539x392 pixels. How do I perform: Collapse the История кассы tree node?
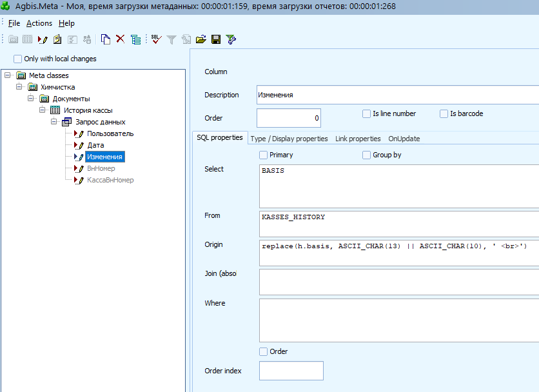tap(43, 110)
